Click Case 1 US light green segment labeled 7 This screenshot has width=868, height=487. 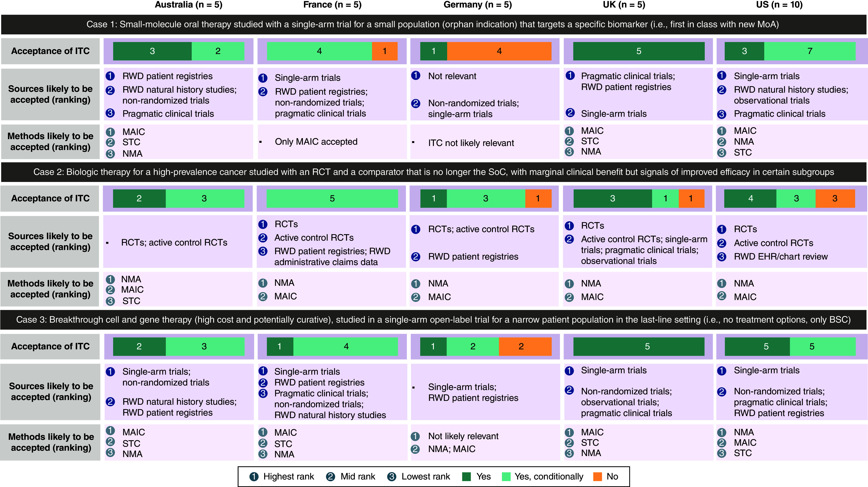point(810,51)
